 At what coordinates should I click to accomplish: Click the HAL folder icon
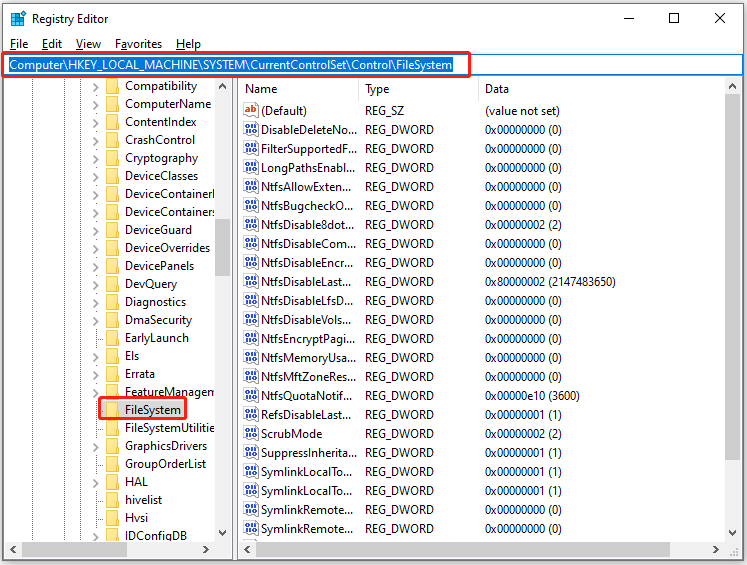pyautogui.click(x=112, y=482)
